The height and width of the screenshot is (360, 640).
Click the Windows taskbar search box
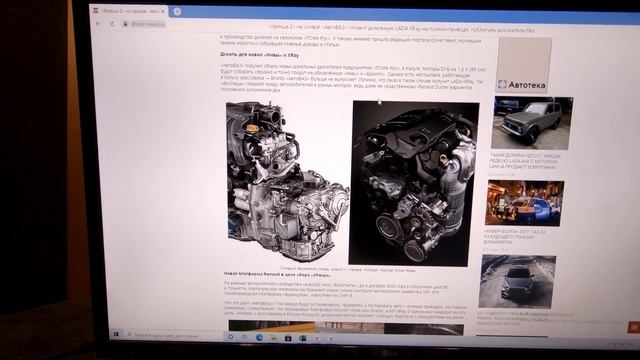(x=174, y=335)
